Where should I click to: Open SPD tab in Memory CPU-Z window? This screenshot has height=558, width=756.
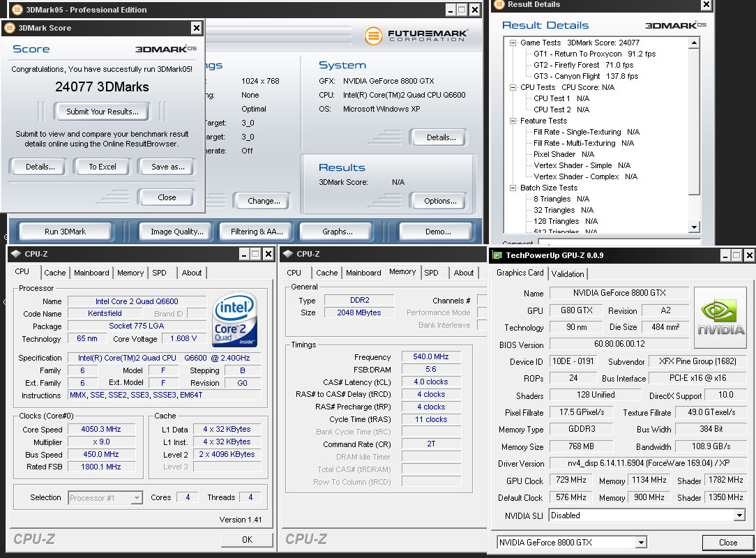pos(432,273)
